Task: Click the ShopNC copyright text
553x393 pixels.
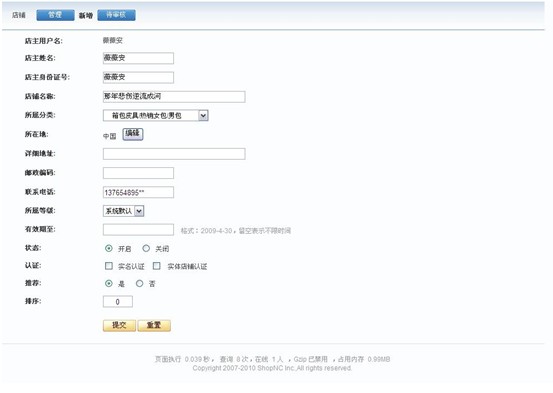Action: pos(272,368)
